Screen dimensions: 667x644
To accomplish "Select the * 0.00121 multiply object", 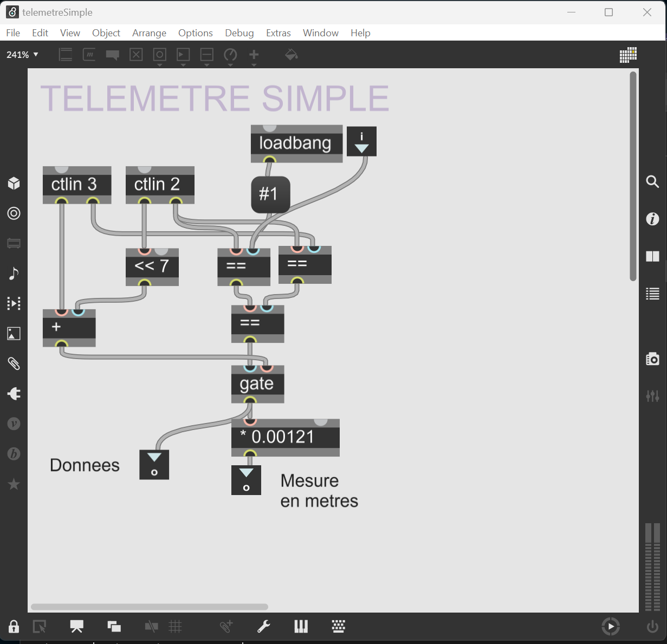I will click(x=286, y=438).
